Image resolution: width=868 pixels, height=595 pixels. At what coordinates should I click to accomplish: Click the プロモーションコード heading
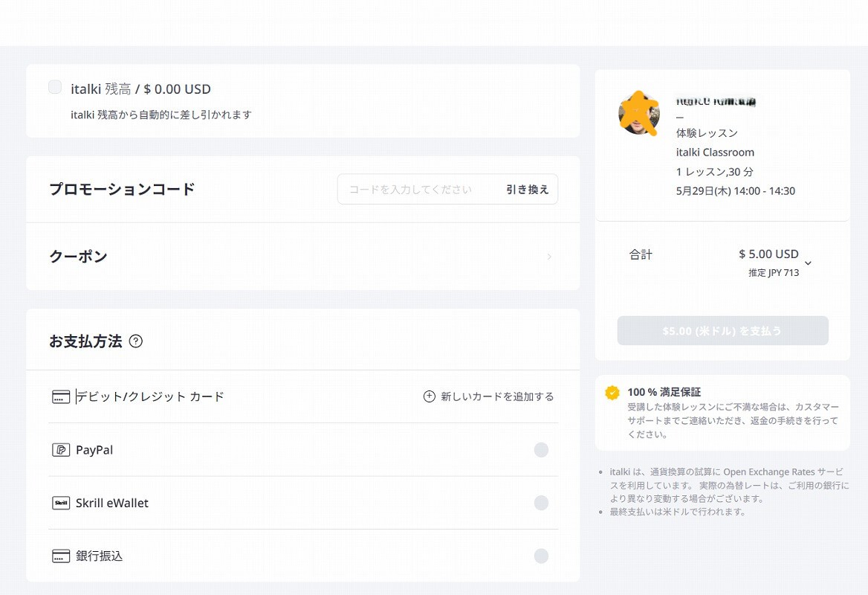pos(122,190)
